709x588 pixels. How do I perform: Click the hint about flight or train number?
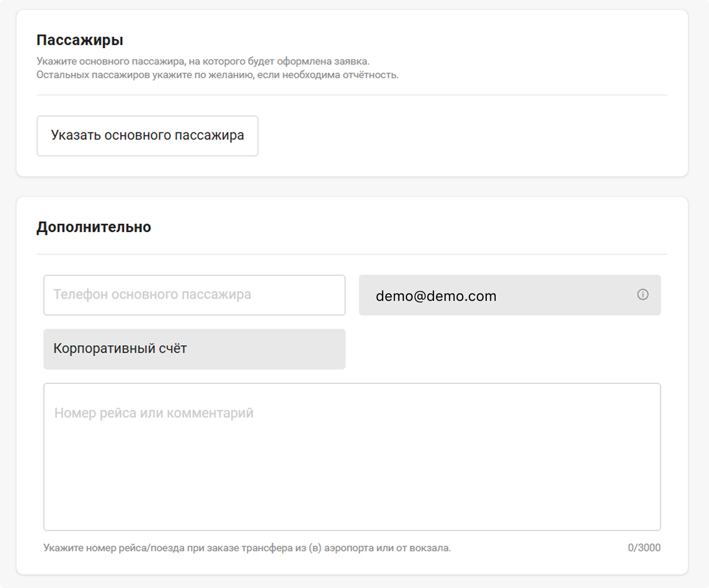(247, 548)
